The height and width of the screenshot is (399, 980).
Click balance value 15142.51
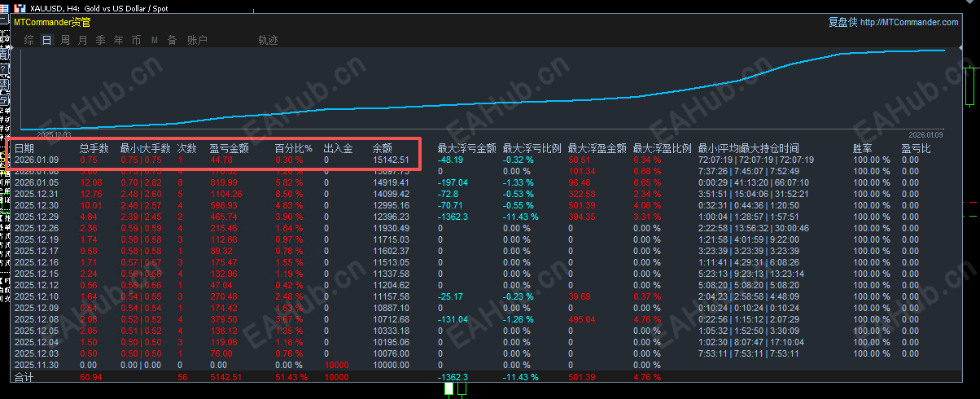391,160
